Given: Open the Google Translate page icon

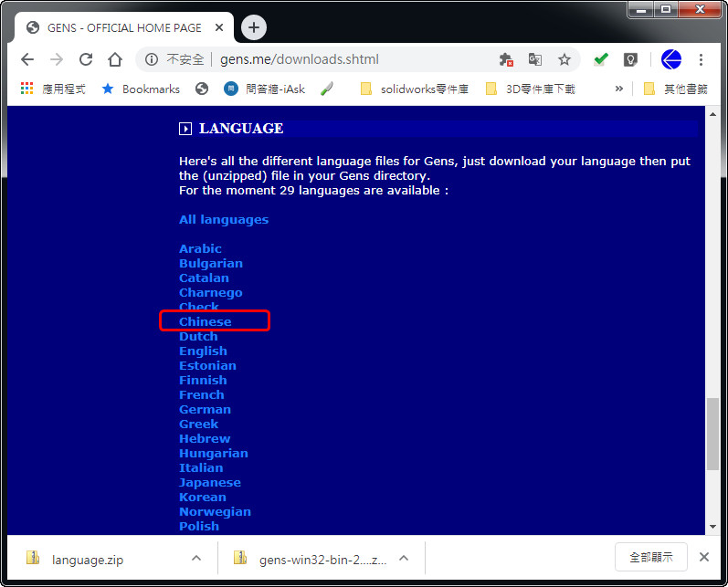Looking at the screenshot, I should tap(535, 59).
